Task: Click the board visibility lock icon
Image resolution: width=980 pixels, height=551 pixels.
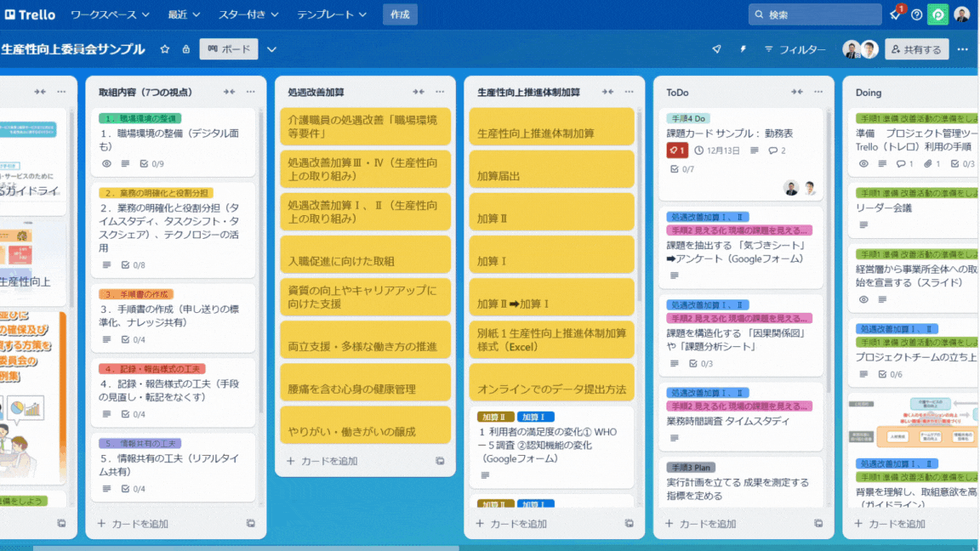Action: tap(186, 49)
